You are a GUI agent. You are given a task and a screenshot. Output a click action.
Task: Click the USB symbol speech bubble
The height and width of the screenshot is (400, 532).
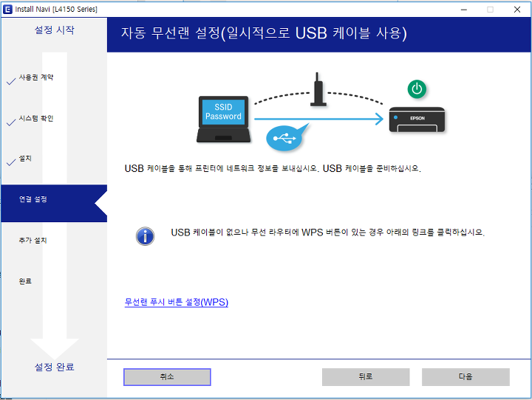pyautogui.click(x=287, y=137)
